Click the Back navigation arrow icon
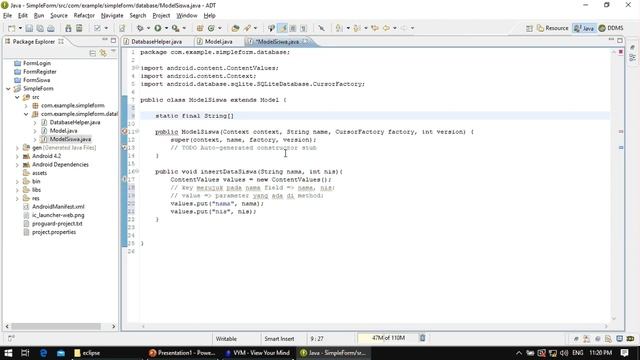Viewport: 640px width, 360px height. click(386, 28)
